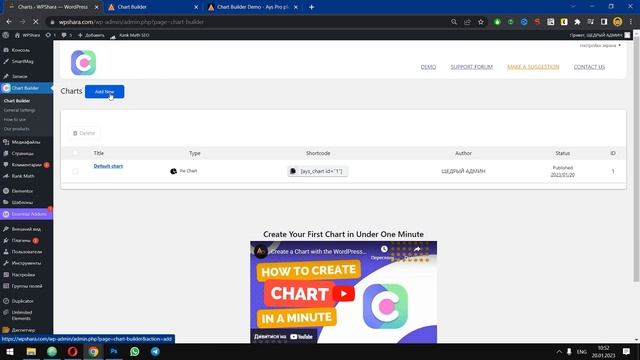Open WhatsApp from the taskbar
This screenshot has width=640, height=360.
[x=134, y=351]
